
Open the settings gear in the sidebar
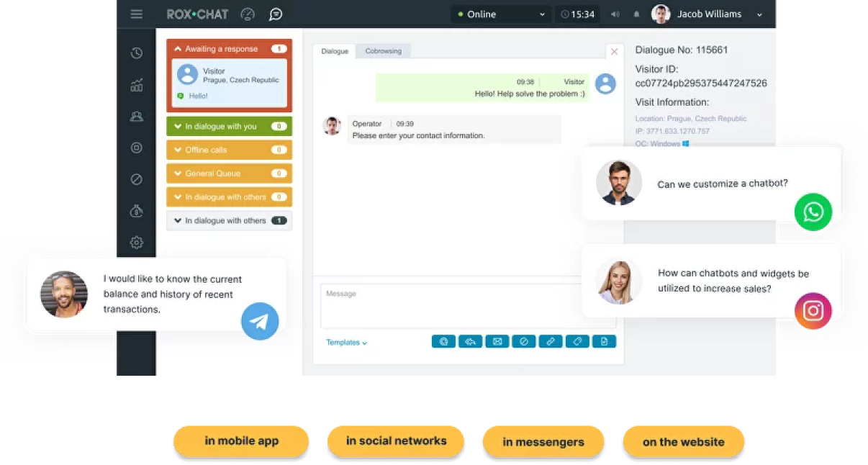pos(137,243)
